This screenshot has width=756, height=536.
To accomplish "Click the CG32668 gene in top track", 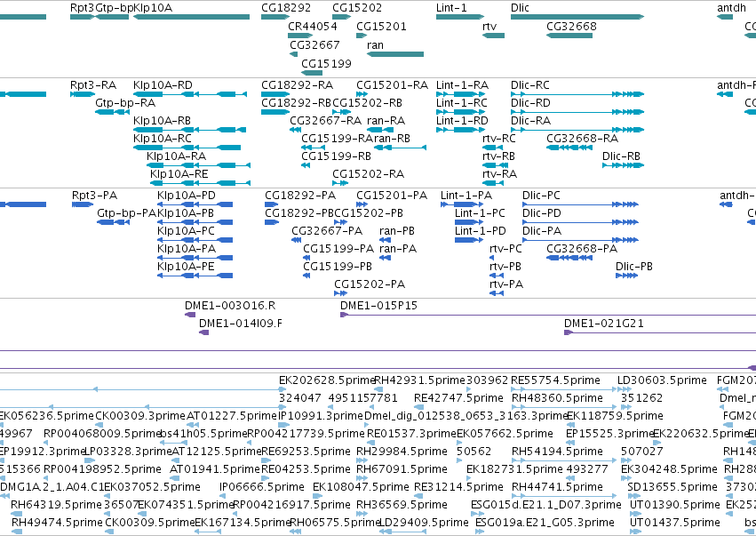I will [569, 36].
